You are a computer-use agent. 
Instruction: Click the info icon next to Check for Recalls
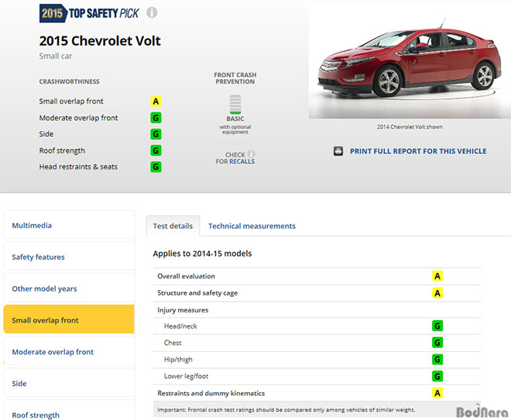[251, 154]
